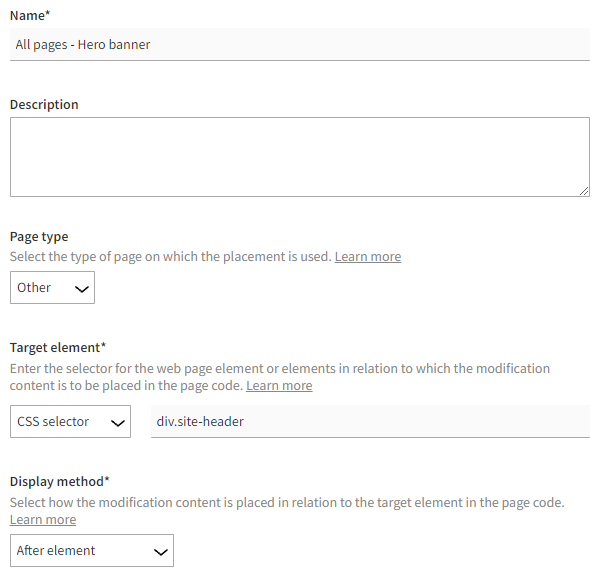This screenshot has height=577, width=600.
Task: Open the Page type dropdown showing Other
Action: point(52,288)
